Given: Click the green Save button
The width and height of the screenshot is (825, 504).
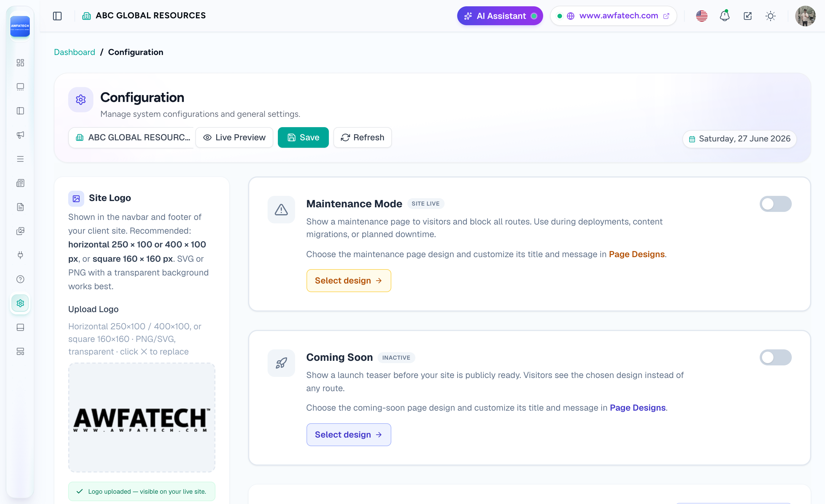Looking at the screenshot, I should 303,137.
